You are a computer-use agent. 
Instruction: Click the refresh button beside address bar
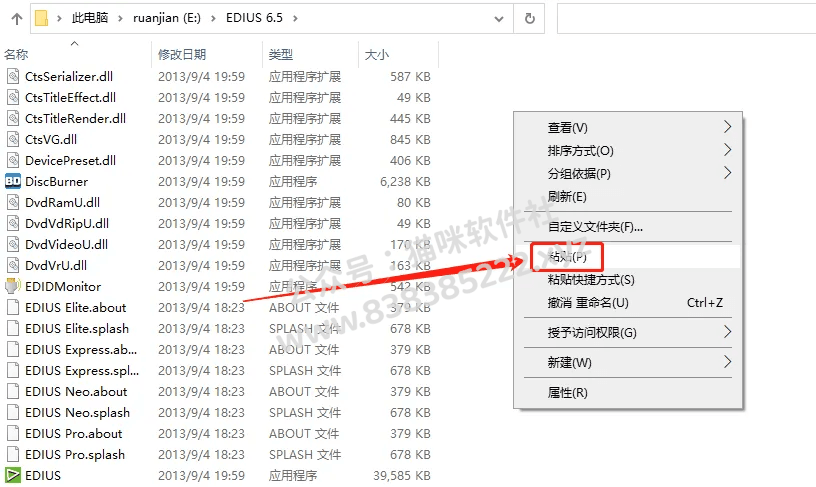click(x=529, y=19)
